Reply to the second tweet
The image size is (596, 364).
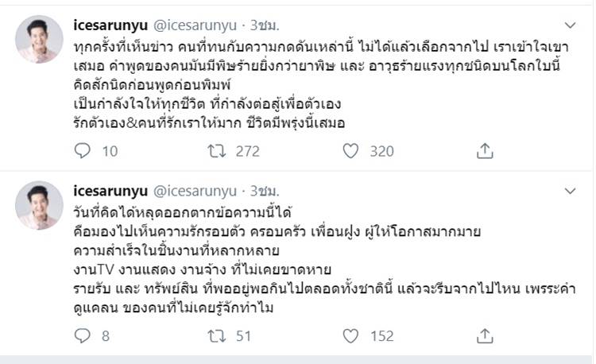[84, 336]
